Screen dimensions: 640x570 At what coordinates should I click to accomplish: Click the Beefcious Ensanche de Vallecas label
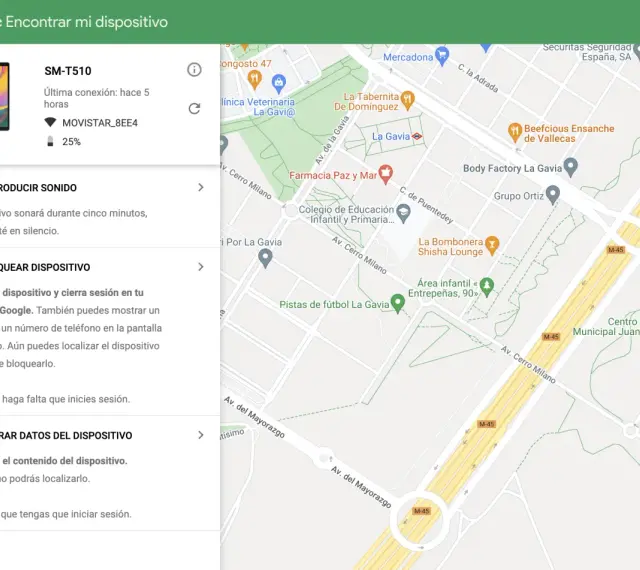click(569, 134)
